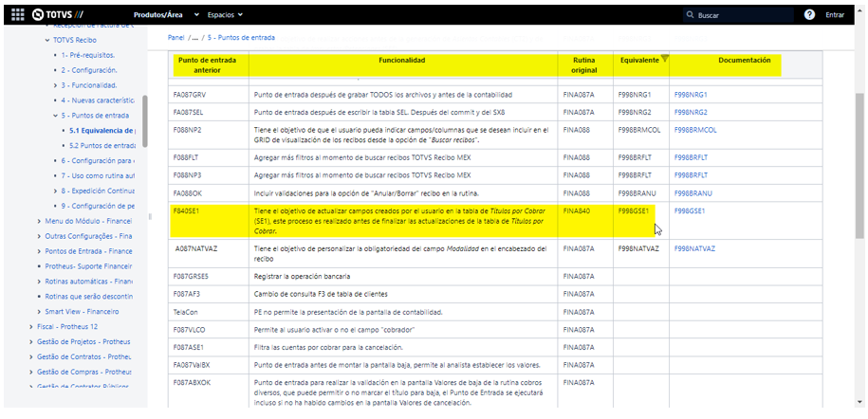
Task: Open 6 - Configuración para sidebar page
Action: pyautogui.click(x=98, y=160)
